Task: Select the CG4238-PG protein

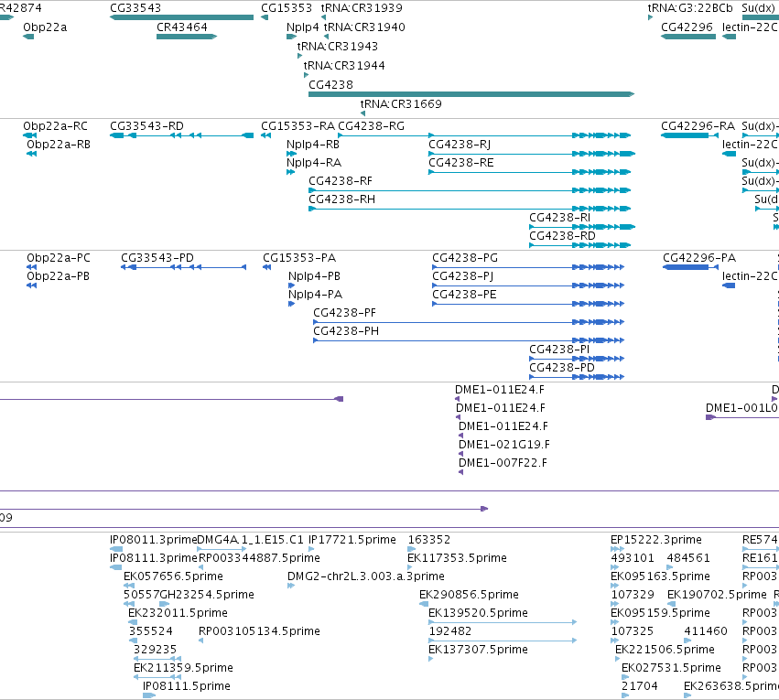Action: coord(528,267)
